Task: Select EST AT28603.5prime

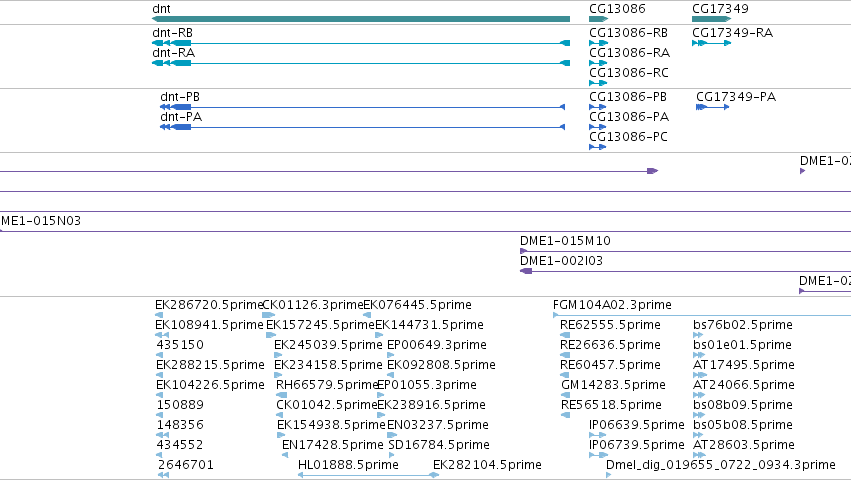Action: (744, 445)
